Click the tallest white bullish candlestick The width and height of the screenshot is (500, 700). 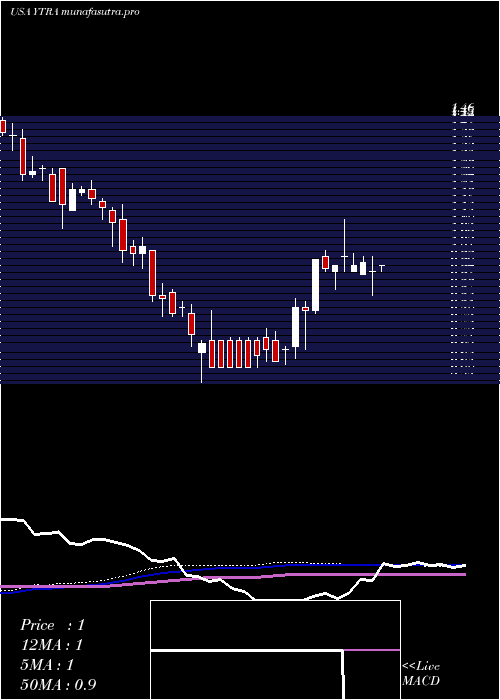pos(315,285)
